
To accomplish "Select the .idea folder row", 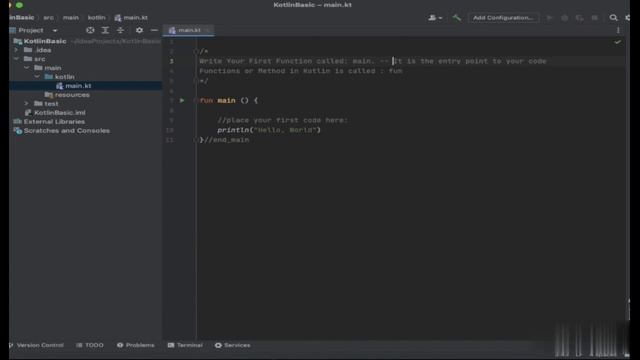I will (86, 50).
